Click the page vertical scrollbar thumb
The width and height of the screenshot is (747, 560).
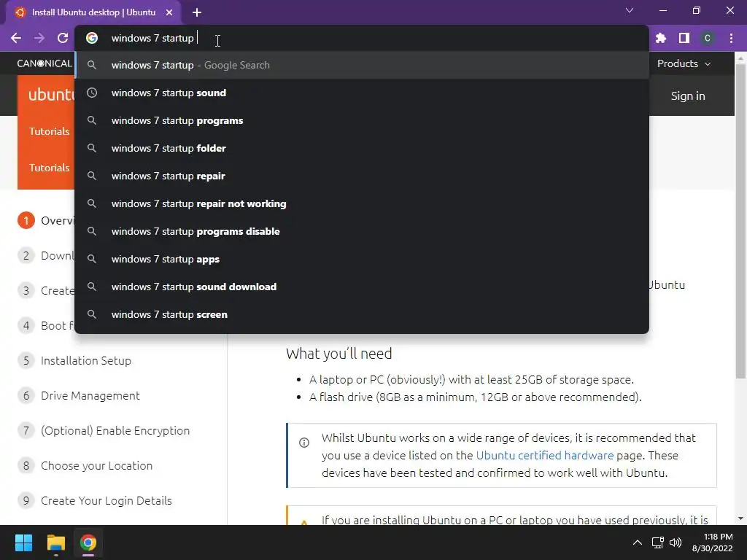point(740,221)
